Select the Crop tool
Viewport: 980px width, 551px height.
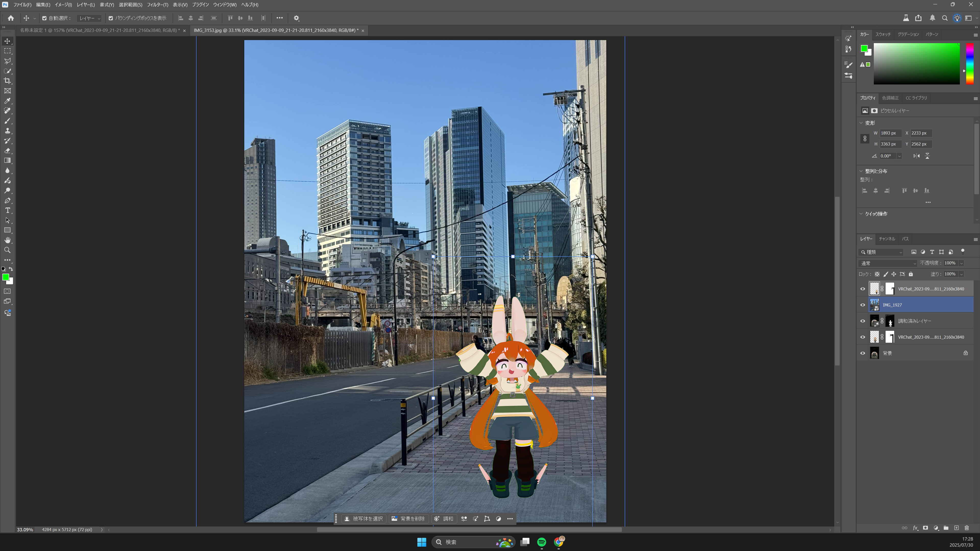coord(7,81)
